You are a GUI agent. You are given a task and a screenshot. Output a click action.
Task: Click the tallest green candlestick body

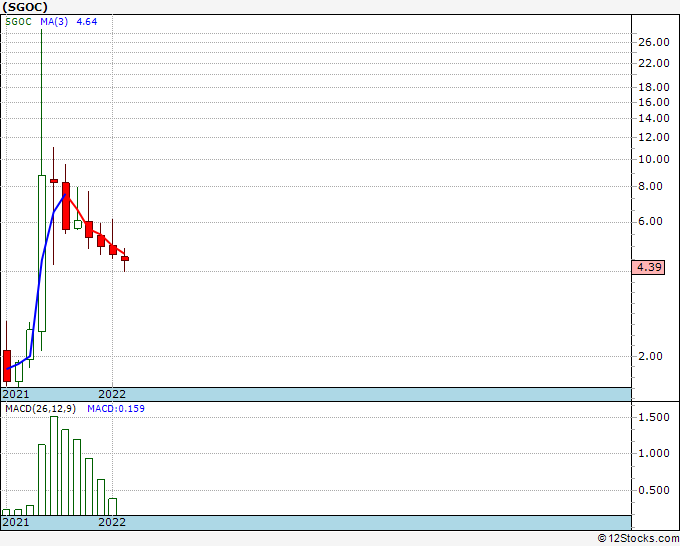[x=42, y=253]
